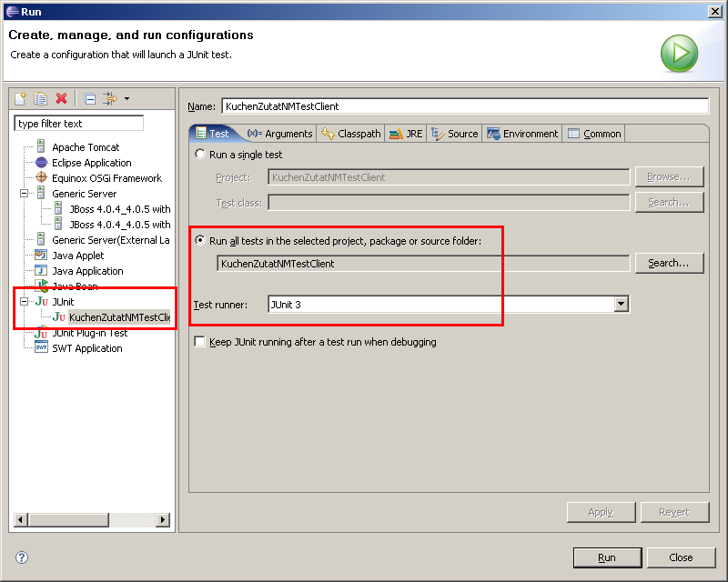The height and width of the screenshot is (582, 728).
Task: Collapse the JUnit tree node
Action: tap(25, 302)
